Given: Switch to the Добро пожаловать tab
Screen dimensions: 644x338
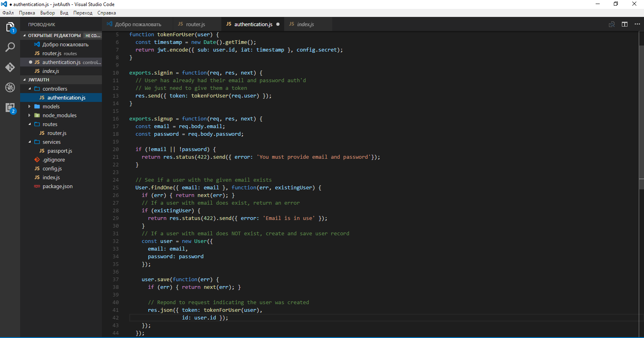Looking at the screenshot, I should pyautogui.click(x=137, y=24).
